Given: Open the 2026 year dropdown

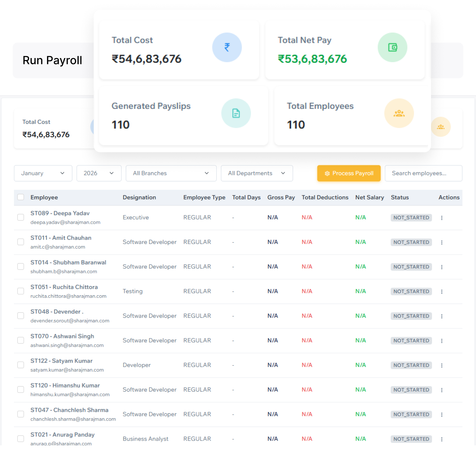Looking at the screenshot, I should click(99, 173).
